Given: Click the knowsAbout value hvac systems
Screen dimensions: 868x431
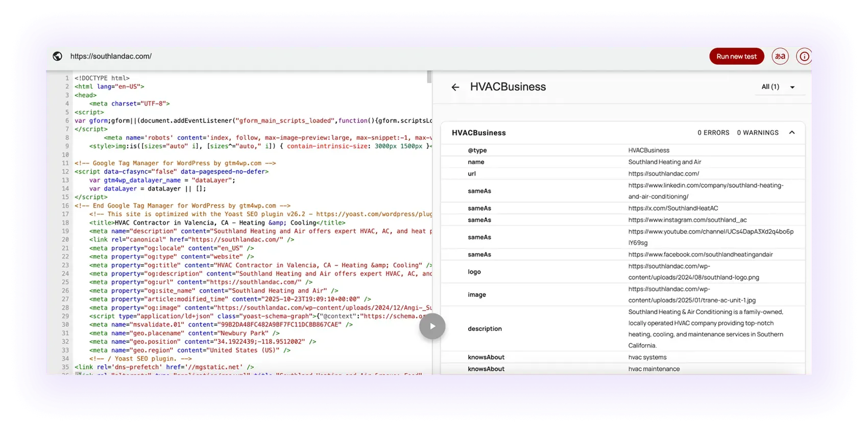Looking at the screenshot, I should point(647,358).
